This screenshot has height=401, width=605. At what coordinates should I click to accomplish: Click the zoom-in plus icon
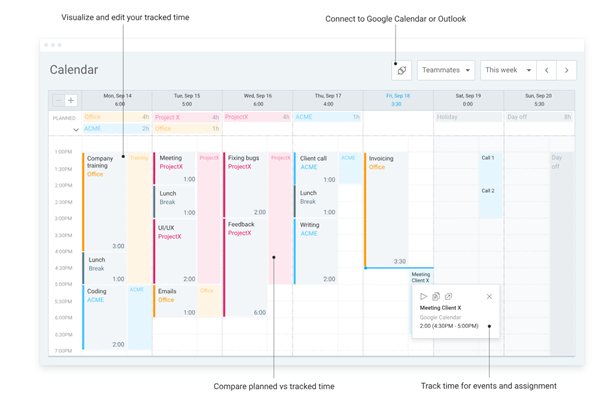[71, 100]
